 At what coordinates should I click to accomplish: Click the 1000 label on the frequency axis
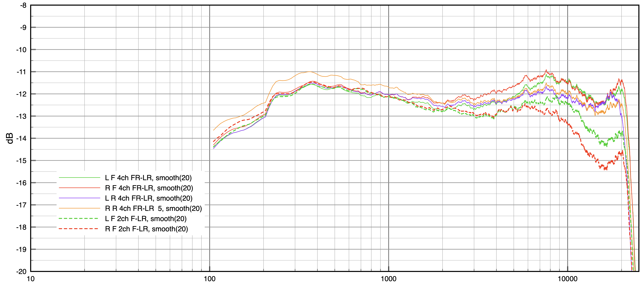click(x=388, y=279)
